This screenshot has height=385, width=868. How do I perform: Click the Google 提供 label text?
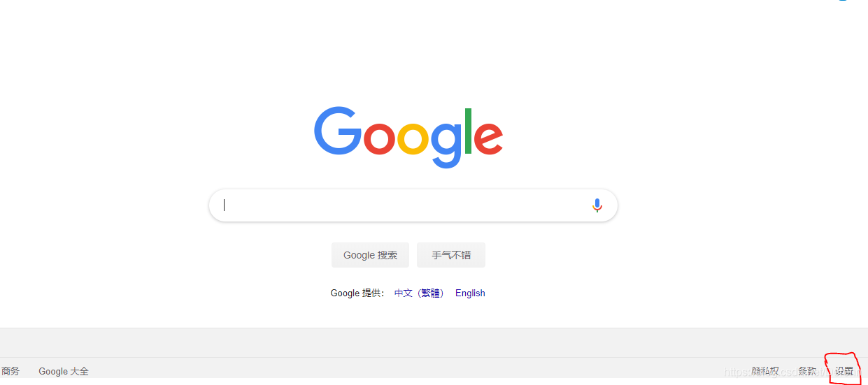[x=357, y=293]
